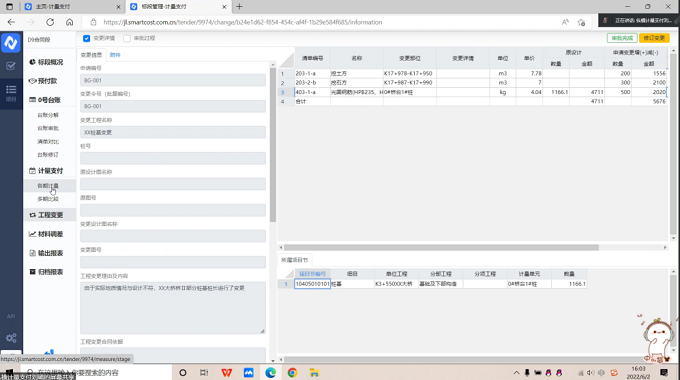Image resolution: width=680 pixels, height=380 pixels.
Task: Select the 项目 list icon in sidebar
Action: 11,93
